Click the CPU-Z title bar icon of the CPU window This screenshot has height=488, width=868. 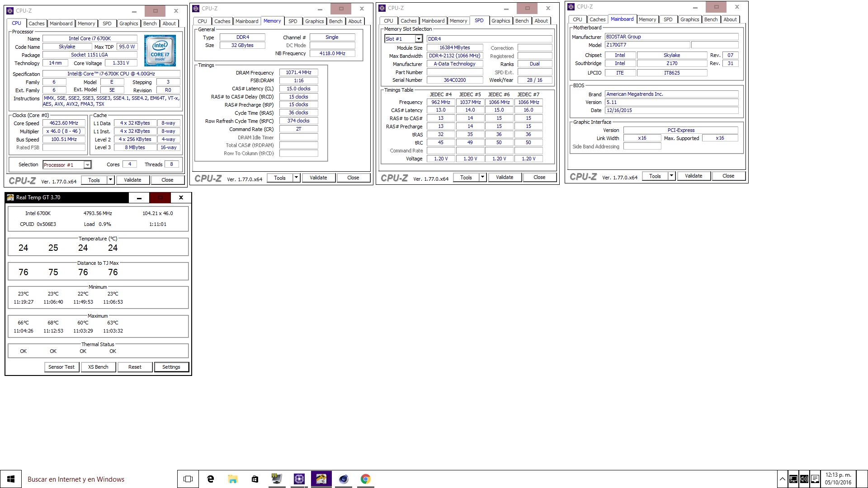pos(10,11)
